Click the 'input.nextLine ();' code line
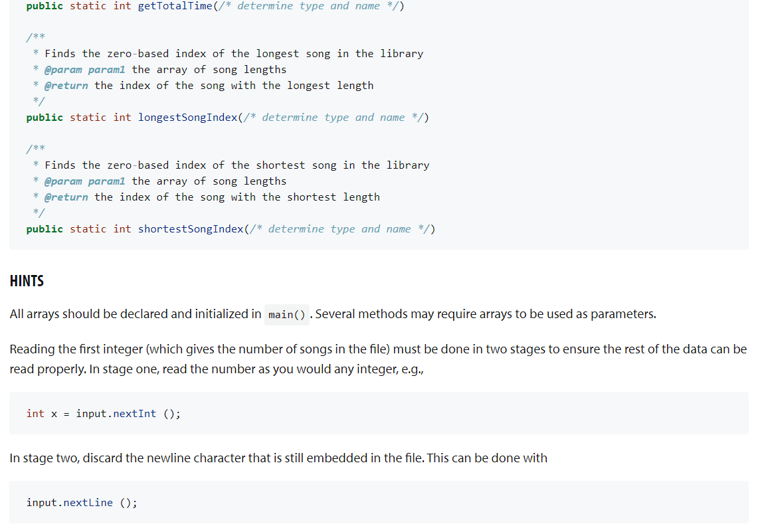Screen dimensions: 758x532 (82, 503)
